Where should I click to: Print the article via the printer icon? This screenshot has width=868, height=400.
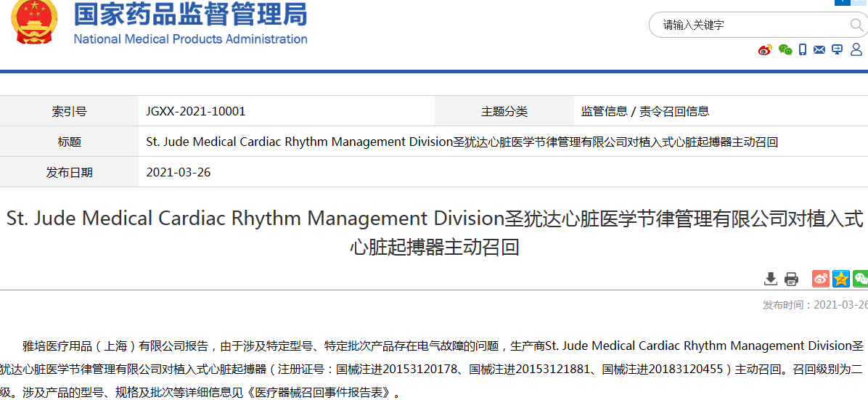[x=792, y=279]
